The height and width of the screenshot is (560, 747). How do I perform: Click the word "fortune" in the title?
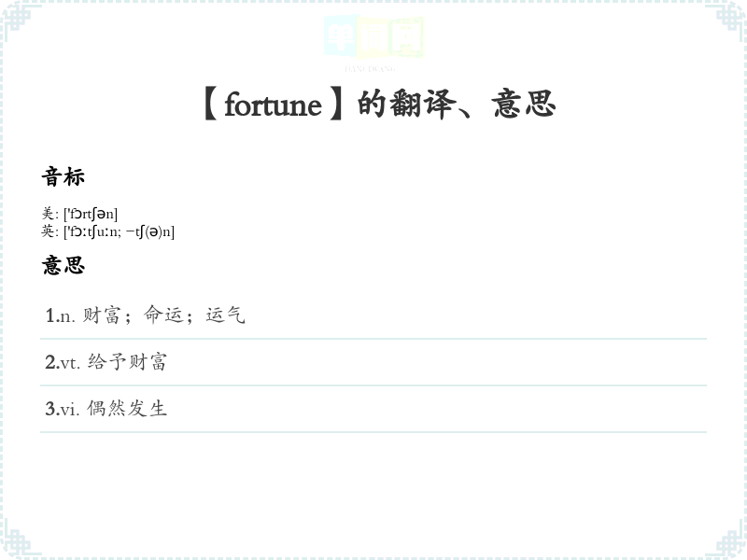[x=273, y=105]
